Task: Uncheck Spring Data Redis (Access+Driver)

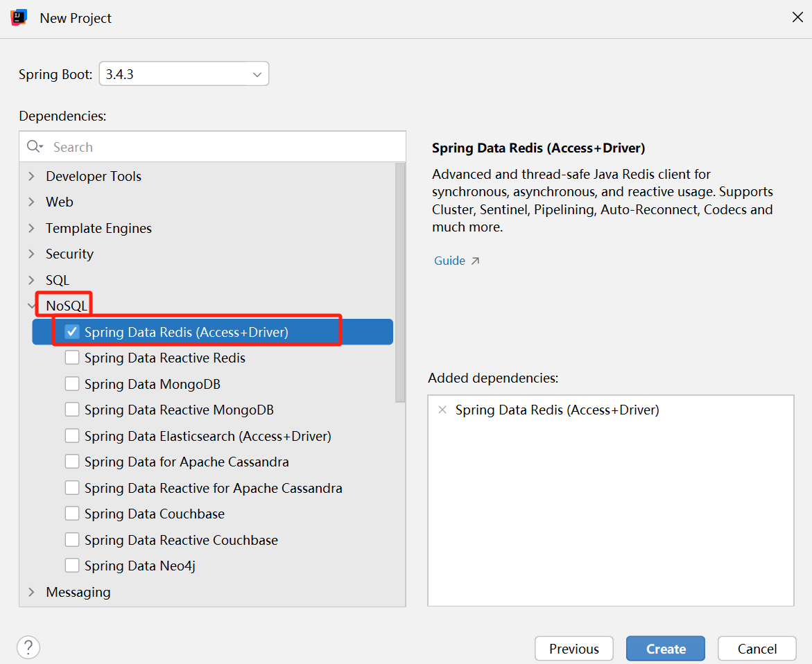Action: tap(72, 332)
